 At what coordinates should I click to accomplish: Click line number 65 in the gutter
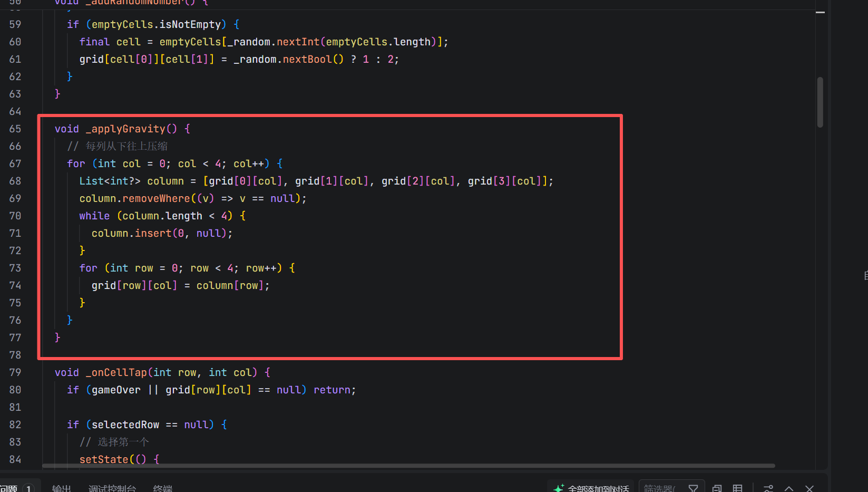click(15, 129)
